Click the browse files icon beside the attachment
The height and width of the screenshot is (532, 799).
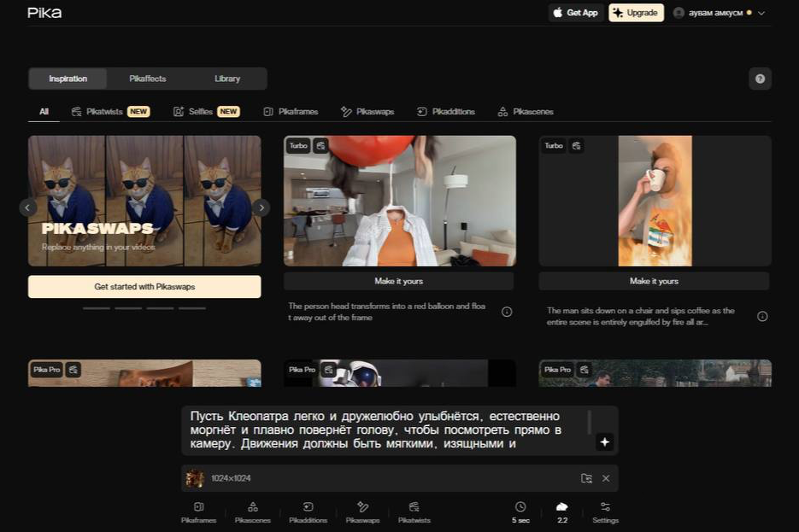pos(585,478)
